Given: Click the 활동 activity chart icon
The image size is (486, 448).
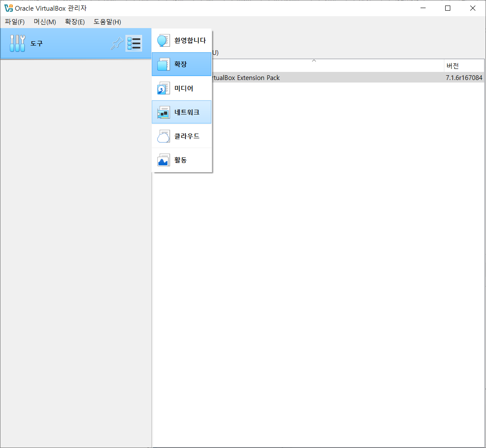Looking at the screenshot, I should [x=163, y=160].
